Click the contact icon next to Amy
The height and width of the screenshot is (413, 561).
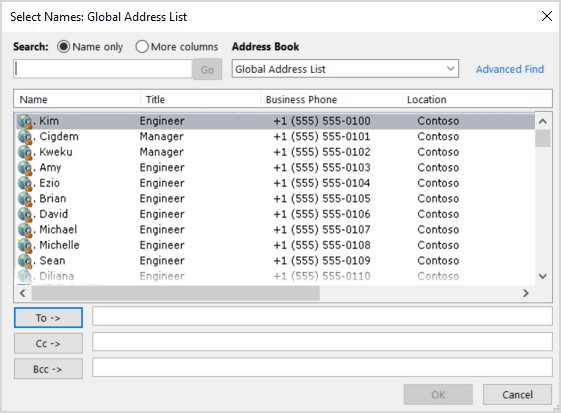25,168
